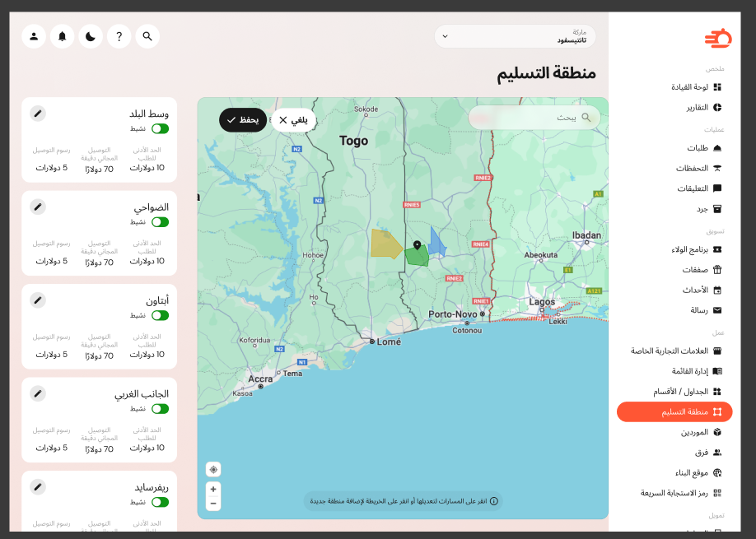Open notifications bell icon
The width and height of the screenshot is (756, 539).
click(x=63, y=36)
